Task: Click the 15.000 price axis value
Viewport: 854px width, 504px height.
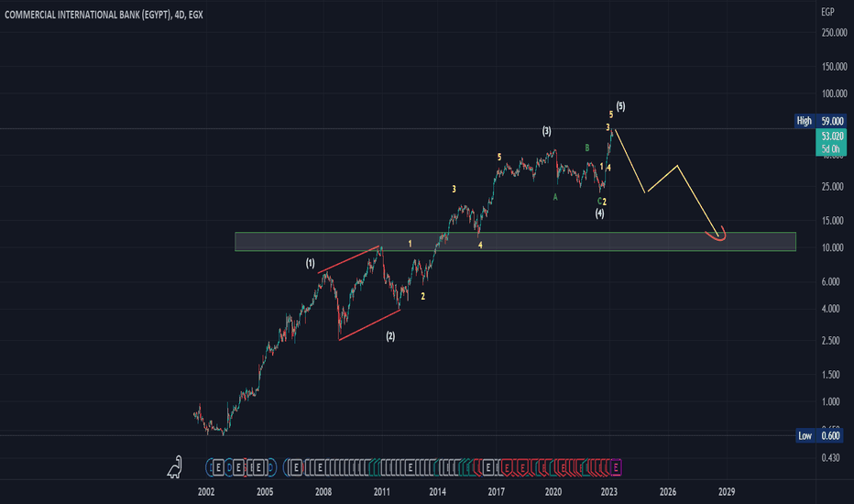Action: (832, 221)
